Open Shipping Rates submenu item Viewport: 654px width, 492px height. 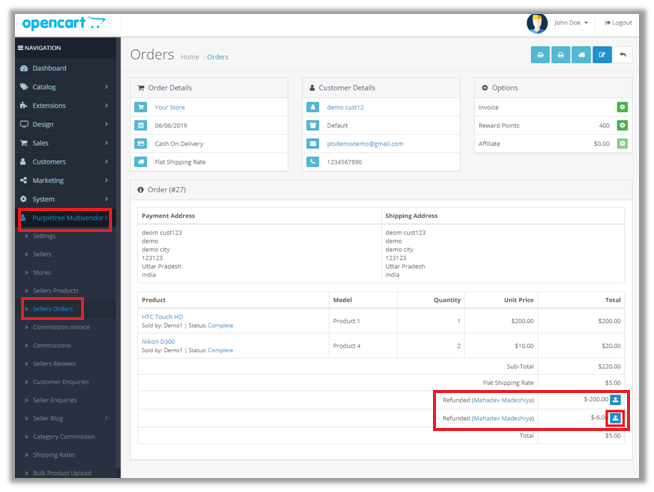point(54,455)
